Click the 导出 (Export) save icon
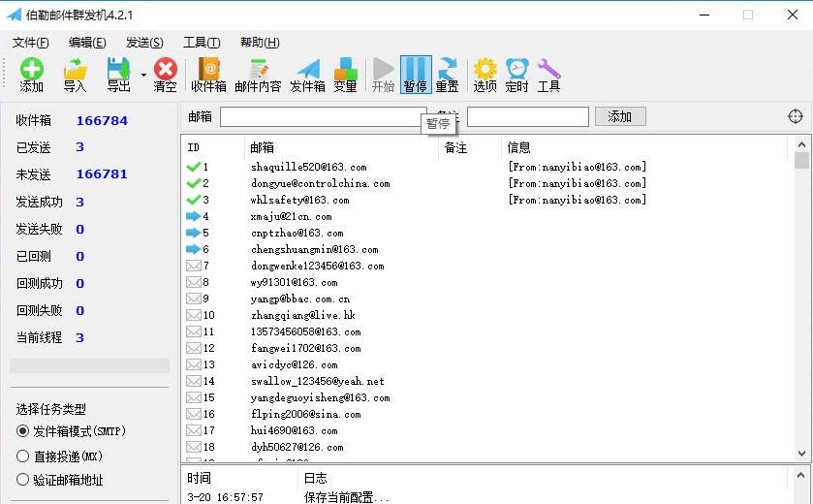Screen dimensions: 813x504 click(118, 76)
